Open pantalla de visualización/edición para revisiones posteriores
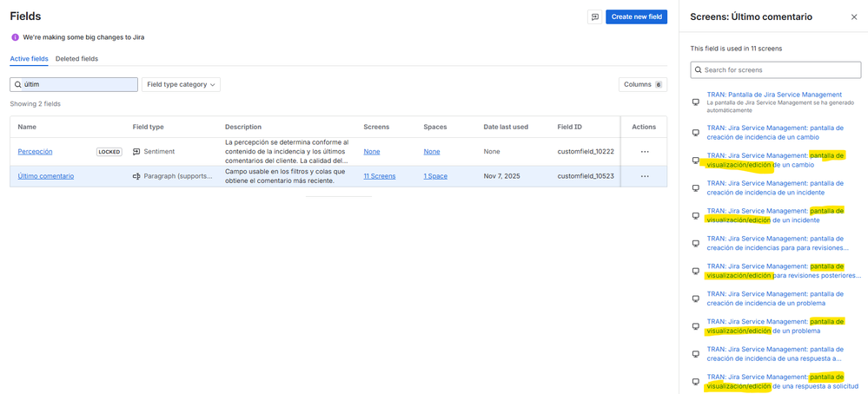The width and height of the screenshot is (868, 394). [784, 271]
